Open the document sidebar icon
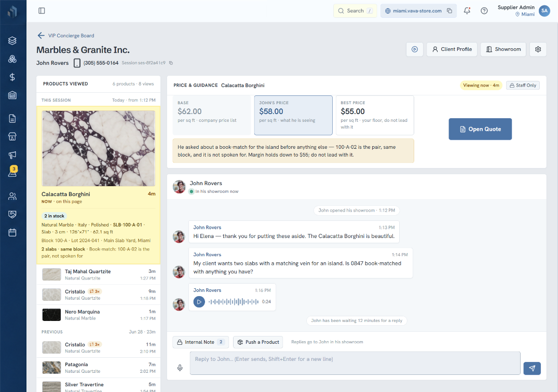The image size is (558, 392). (x=12, y=118)
